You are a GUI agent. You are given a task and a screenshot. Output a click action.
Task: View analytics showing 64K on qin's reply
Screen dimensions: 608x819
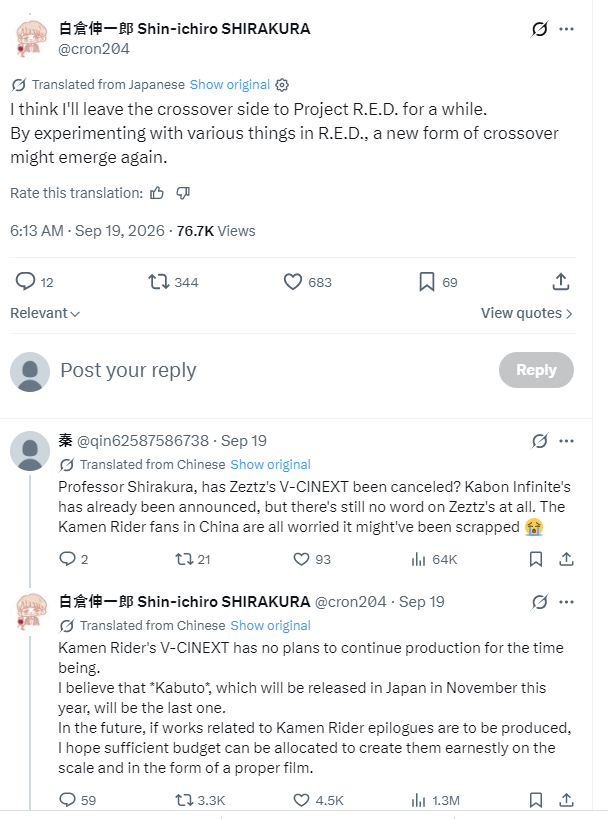[x=434, y=559]
